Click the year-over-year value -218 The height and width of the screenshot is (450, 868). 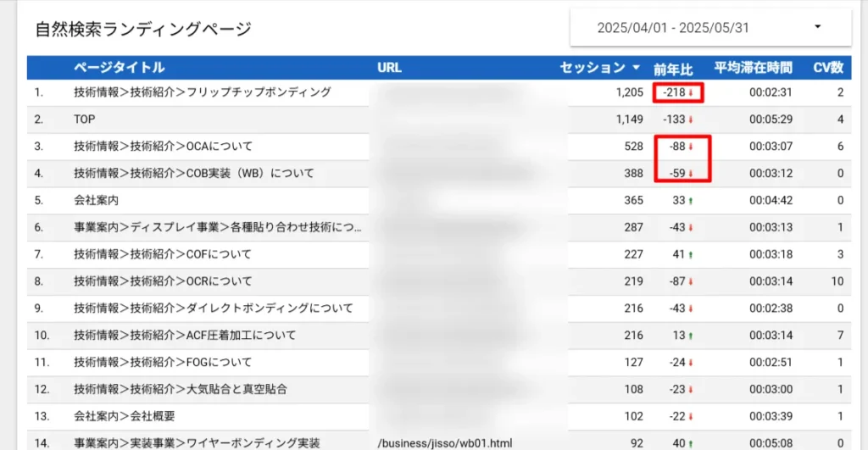(674, 92)
